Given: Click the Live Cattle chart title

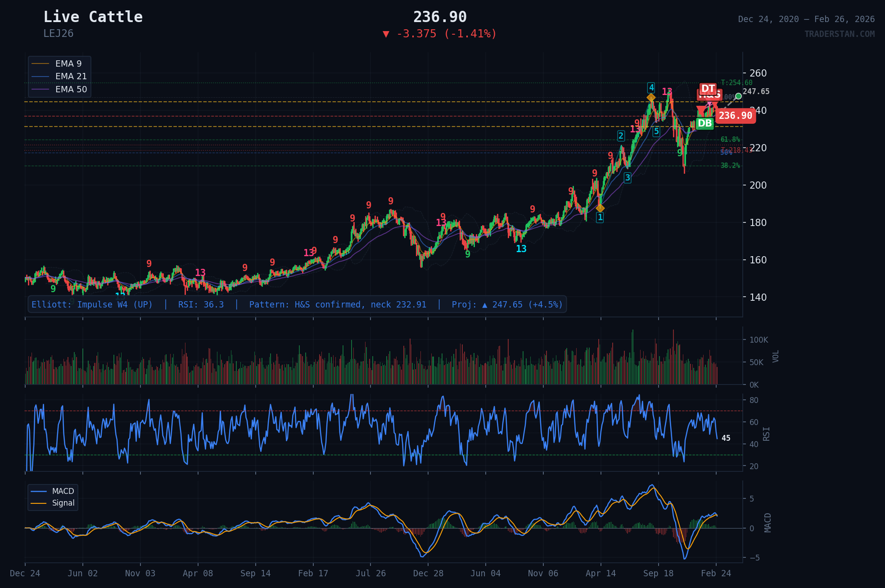Looking at the screenshot, I should [x=93, y=17].
